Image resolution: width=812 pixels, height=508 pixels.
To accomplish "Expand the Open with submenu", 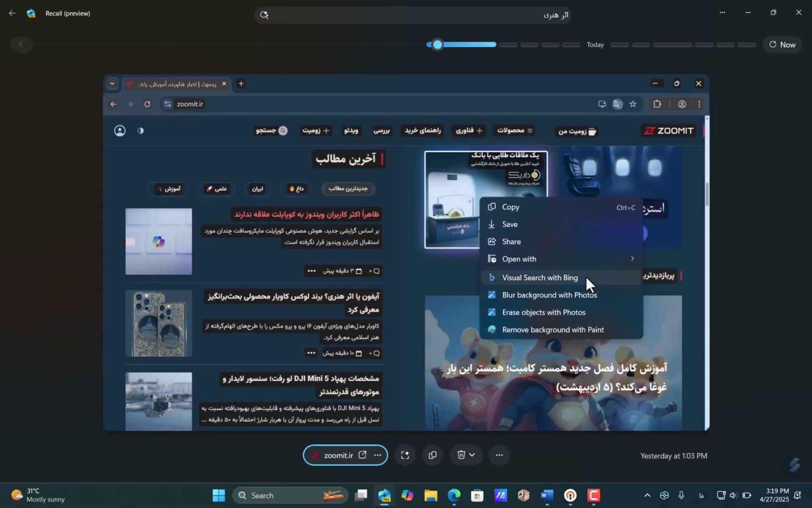I will click(x=562, y=259).
